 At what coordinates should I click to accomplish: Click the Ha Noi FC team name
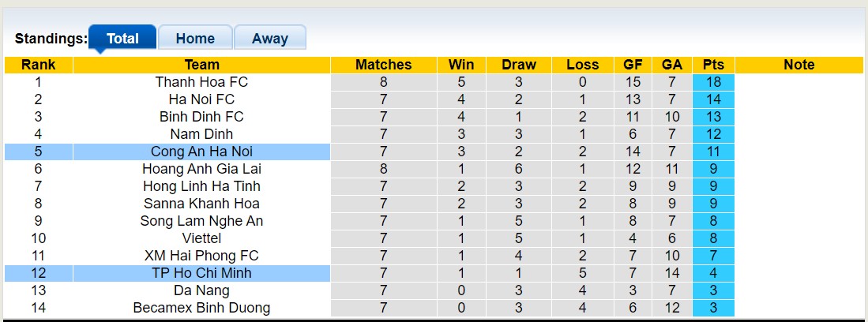pos(201,99)
